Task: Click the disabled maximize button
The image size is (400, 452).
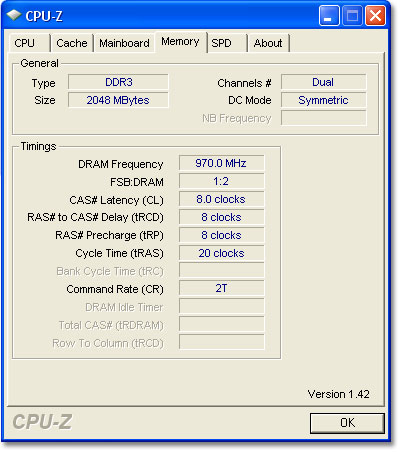Action: click(352, 15)
